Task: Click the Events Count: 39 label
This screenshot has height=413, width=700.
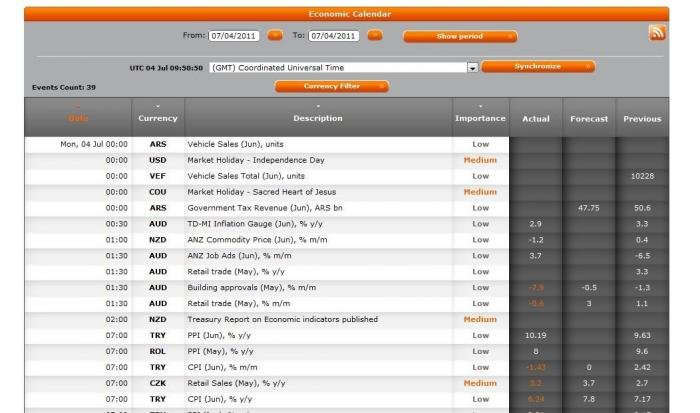Action: point(64,88)
